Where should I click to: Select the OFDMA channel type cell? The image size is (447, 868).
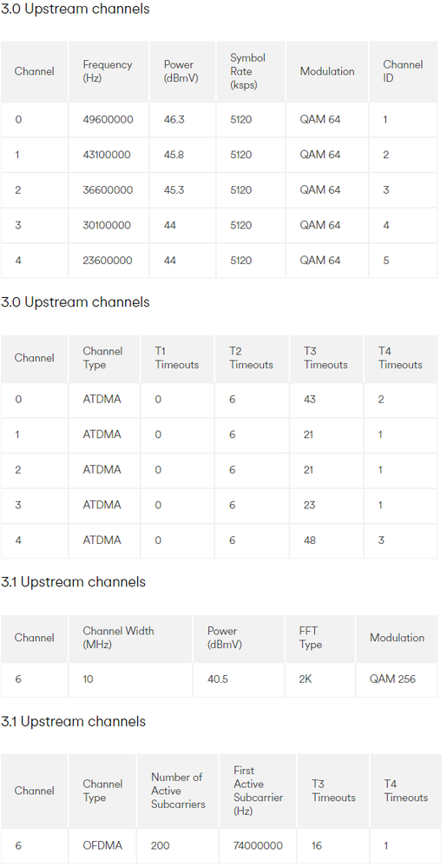click(102, 846)
